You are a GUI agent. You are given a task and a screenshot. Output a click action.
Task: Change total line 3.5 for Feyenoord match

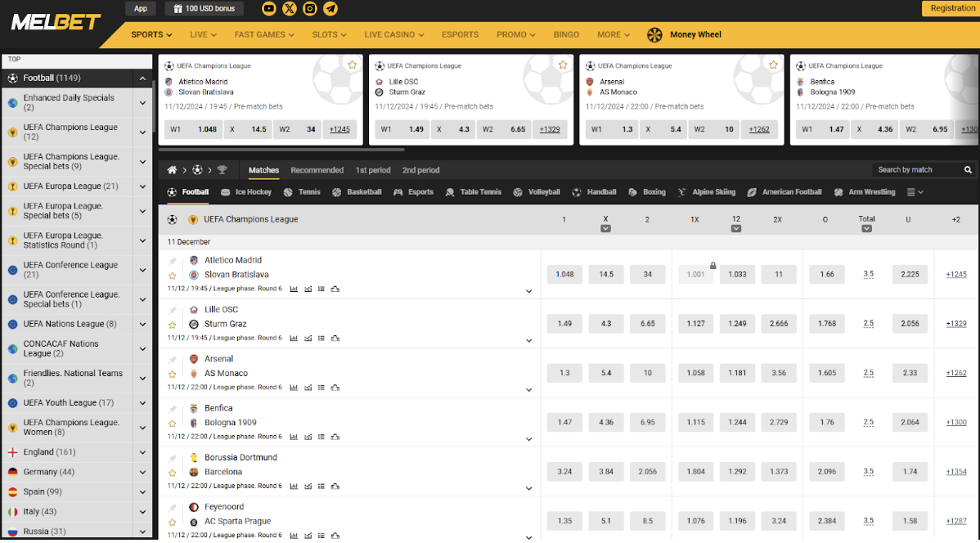[868, 521]
